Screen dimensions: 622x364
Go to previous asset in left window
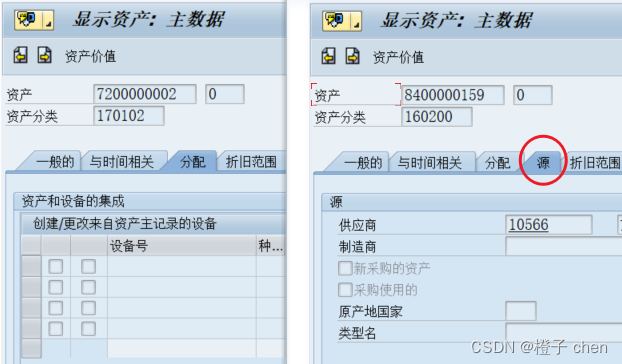point(20,55)
